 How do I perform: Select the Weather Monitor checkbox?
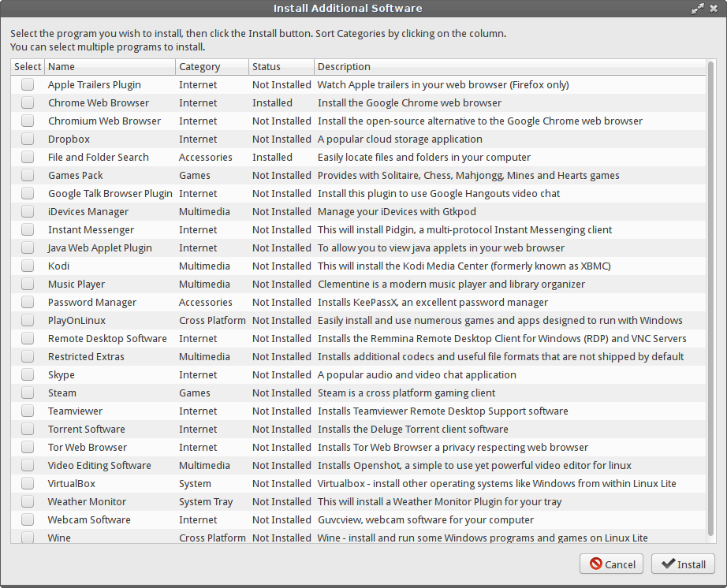pos(28,501)
